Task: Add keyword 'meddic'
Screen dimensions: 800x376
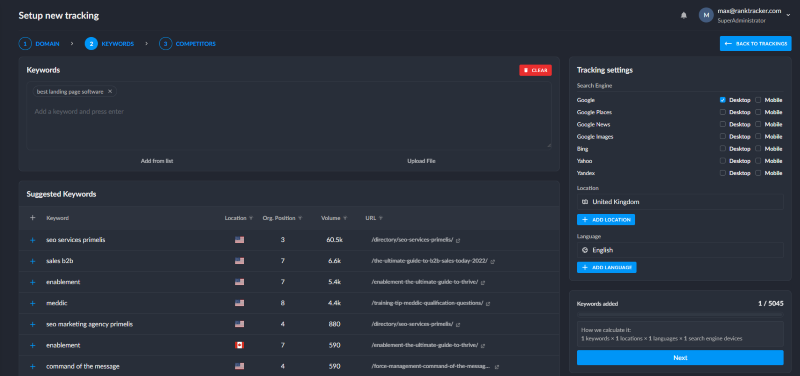Action: click(33, 303)
